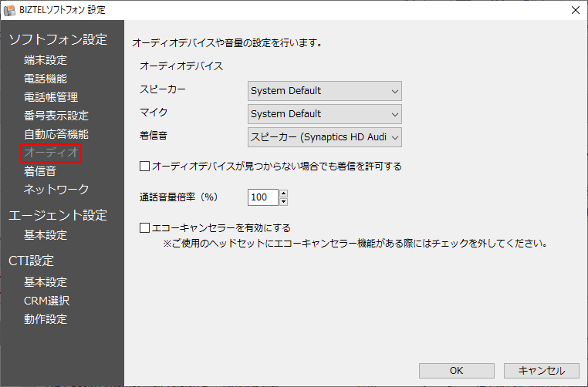Screen dimensions: 588x387
Task: Open the 着信音 output device dropdown
Action: click(325, 137)
